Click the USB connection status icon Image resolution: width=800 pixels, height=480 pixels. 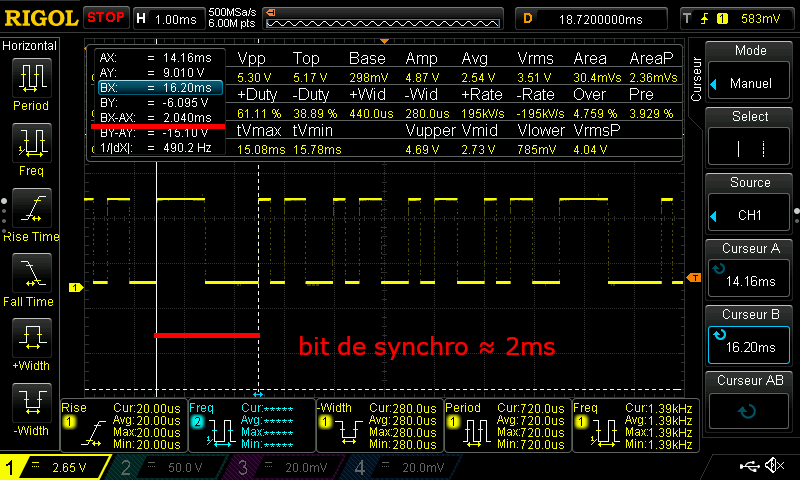749,465
